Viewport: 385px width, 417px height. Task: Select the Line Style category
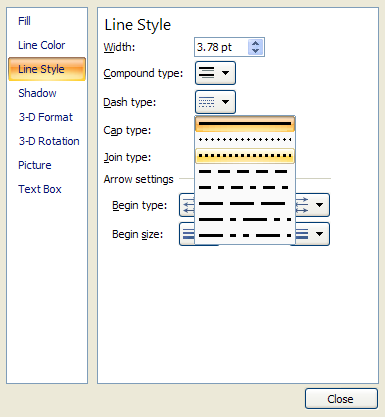click(47, 69)
